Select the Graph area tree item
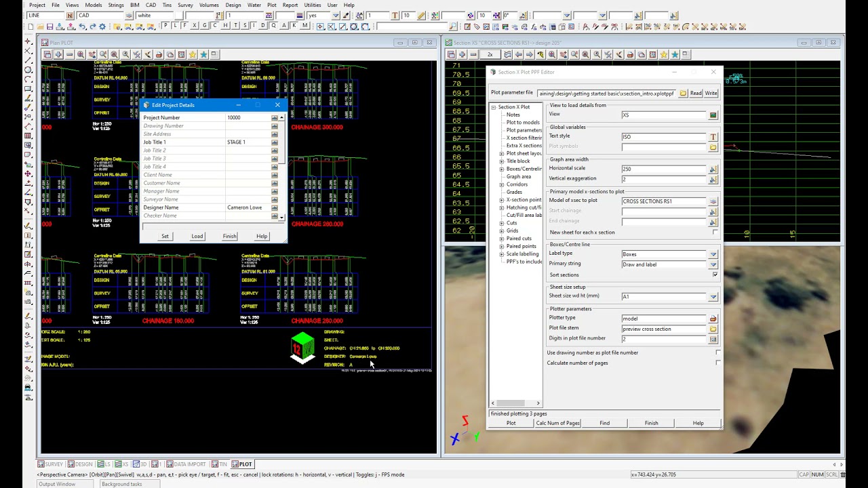The height and width of the screenshot is (488, 868). (x=518, y=176)
